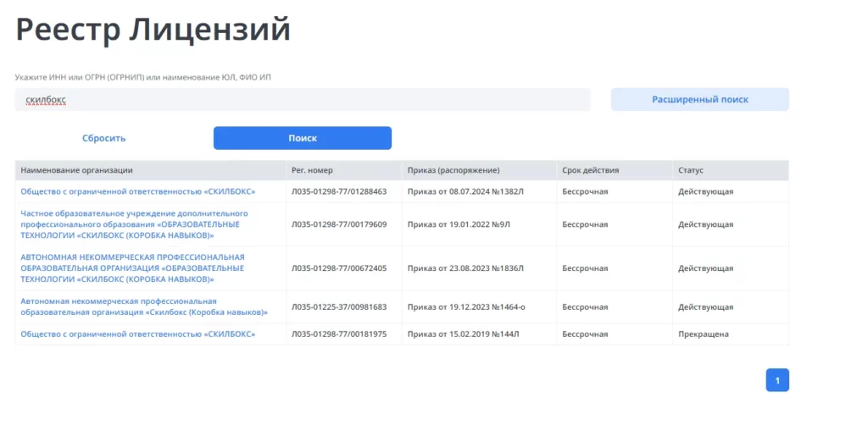Open «Скилбокс (Коробка навыков)» lowercase organization link
Screen dimensions: 868x431
[x=144, y=307]
